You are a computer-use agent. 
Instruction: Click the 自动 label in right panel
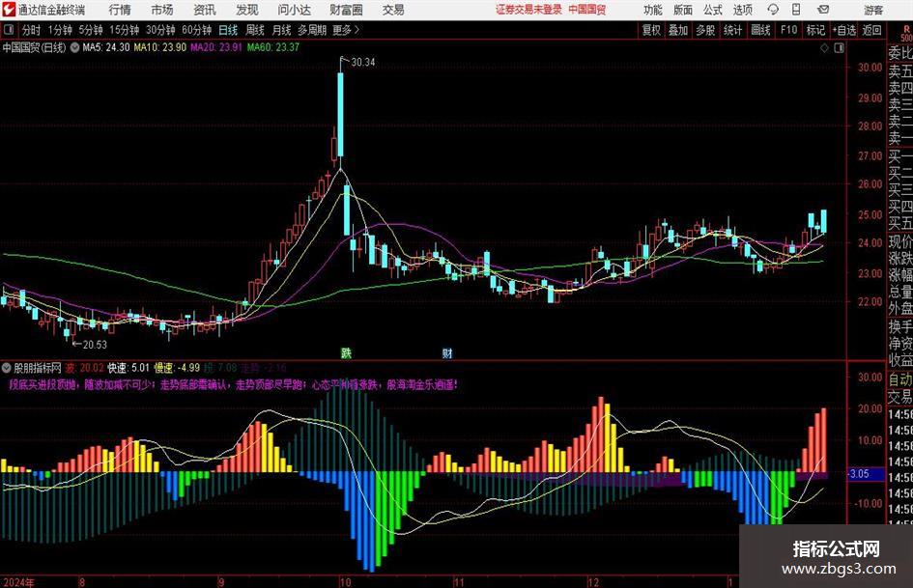click(x=900, y=379)
